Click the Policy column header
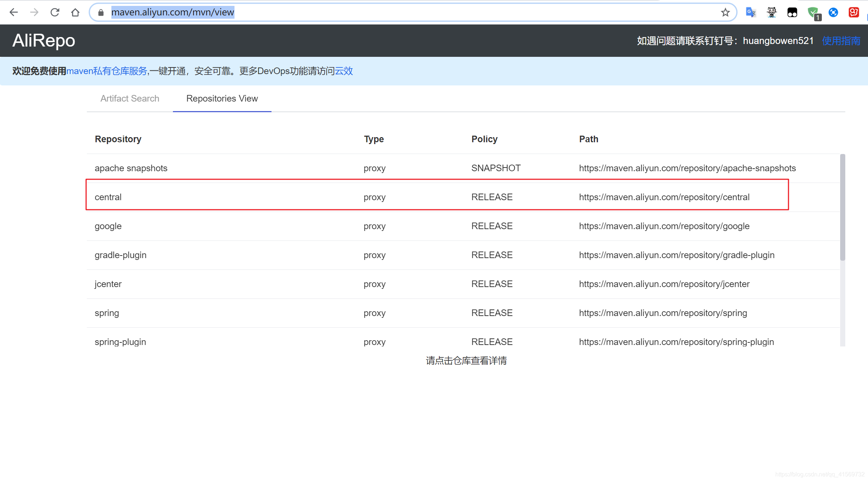868x481 pixels. (484, 139)
